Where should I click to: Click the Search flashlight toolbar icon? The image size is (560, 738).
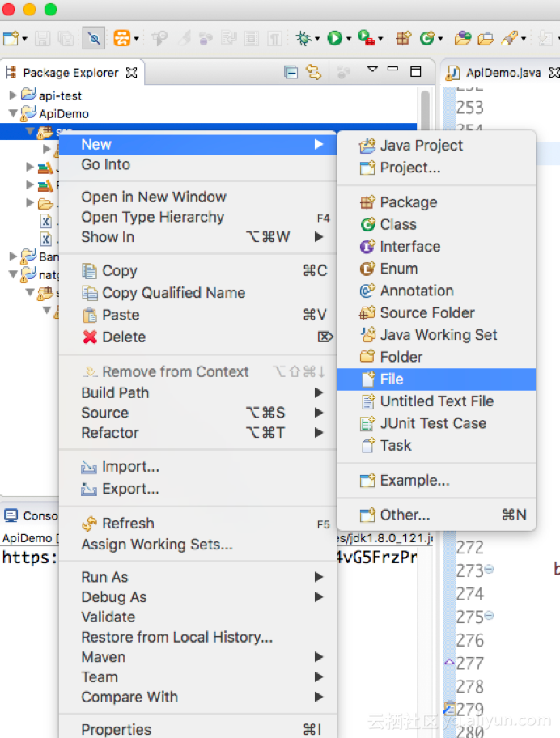[x=510, y=38]
